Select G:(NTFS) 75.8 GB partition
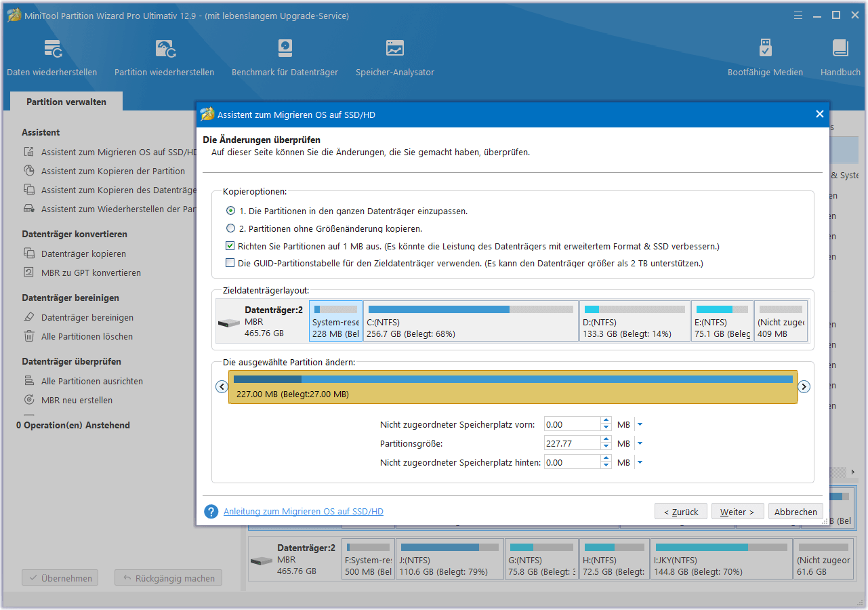The height and width of the screenshot is (610, 868). [541, 559]
